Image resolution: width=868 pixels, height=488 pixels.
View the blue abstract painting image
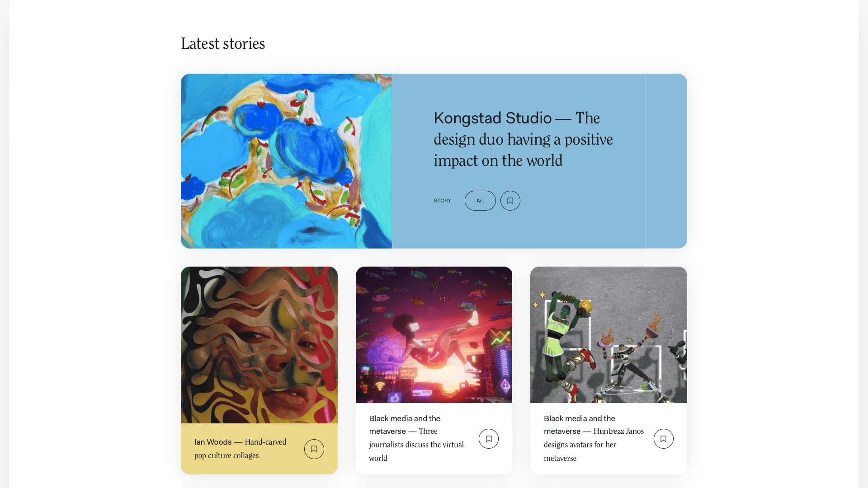pyautogui.click(x=286, y=161)
